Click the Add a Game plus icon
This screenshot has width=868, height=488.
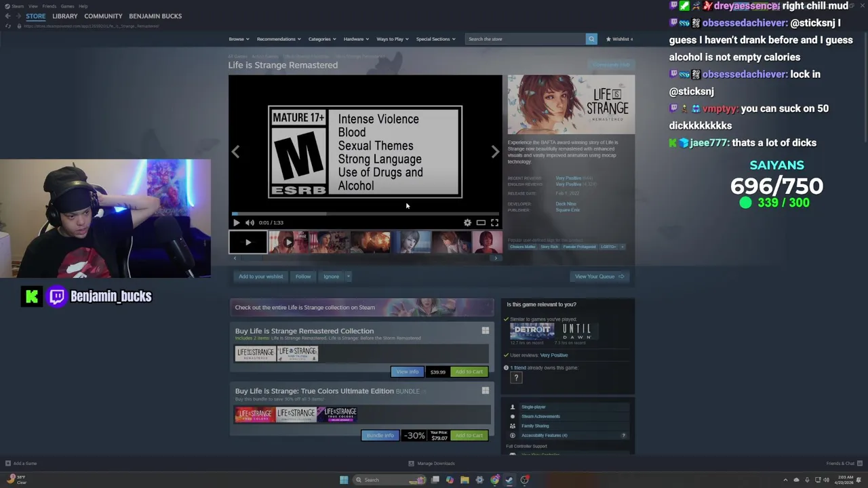(8, 464)
